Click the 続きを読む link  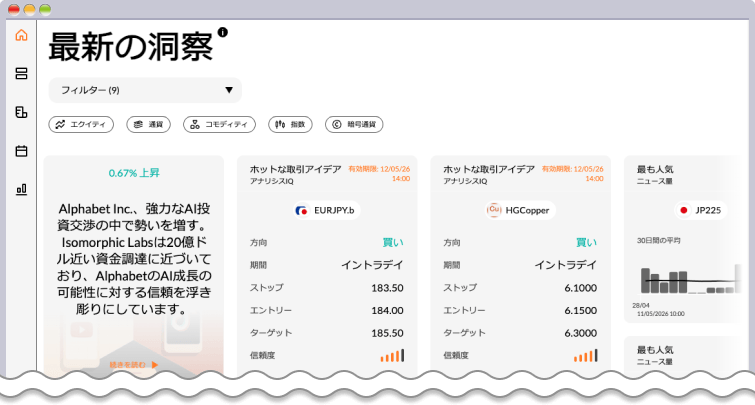coord(128,365)
